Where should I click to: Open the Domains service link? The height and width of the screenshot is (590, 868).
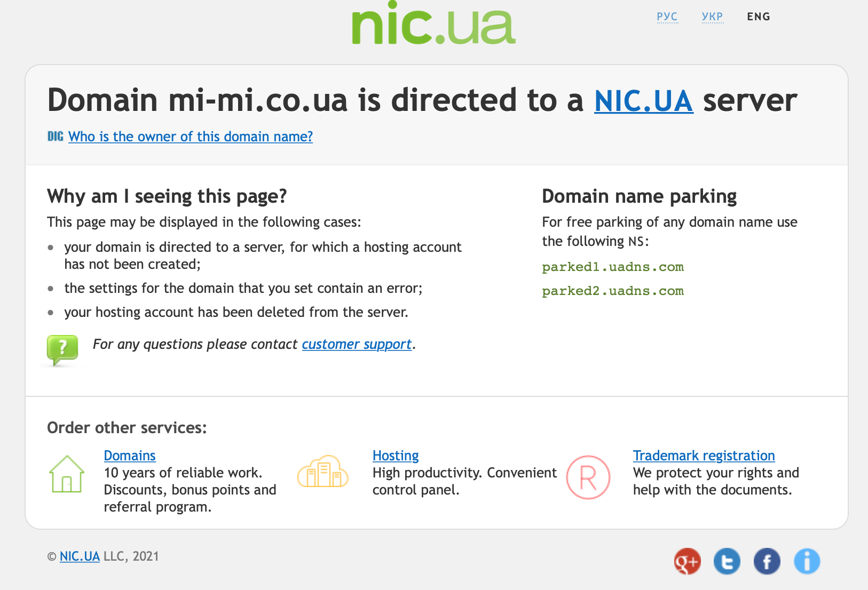(130, 456)
